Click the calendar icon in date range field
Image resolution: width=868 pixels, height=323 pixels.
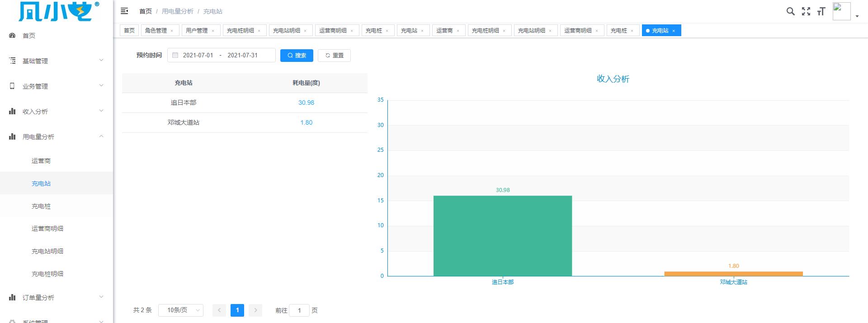pyautogui.click(x=175, y=55)
